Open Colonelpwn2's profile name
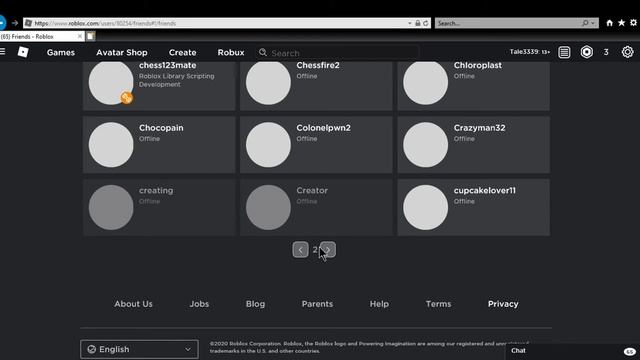640x360 pixels. 323,128
